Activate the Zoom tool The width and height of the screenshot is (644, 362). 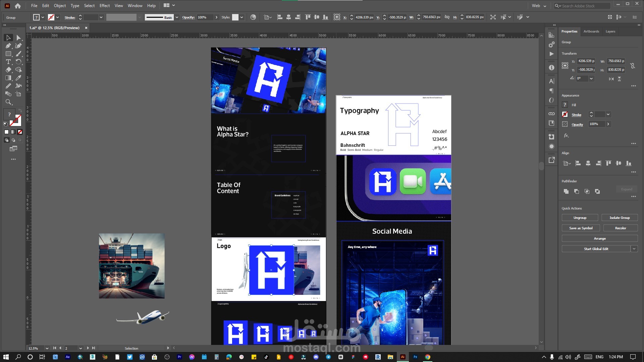8,102
